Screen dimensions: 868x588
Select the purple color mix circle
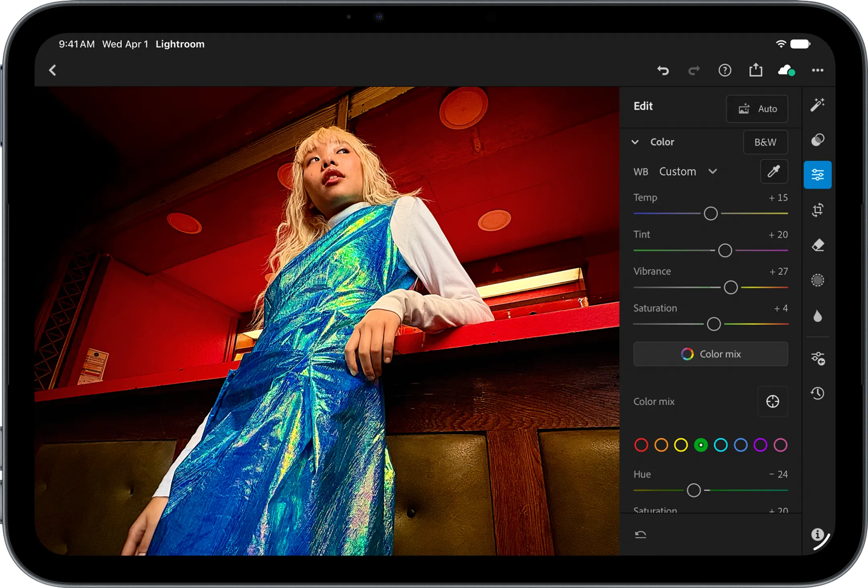pyautogui.click(x=760, y=445)
